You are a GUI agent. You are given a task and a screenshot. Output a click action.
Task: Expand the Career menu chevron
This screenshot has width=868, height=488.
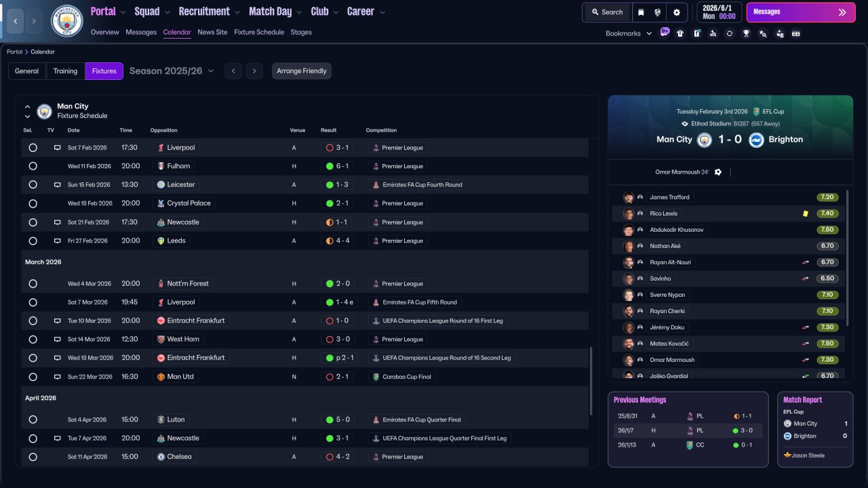coord(382,12)
